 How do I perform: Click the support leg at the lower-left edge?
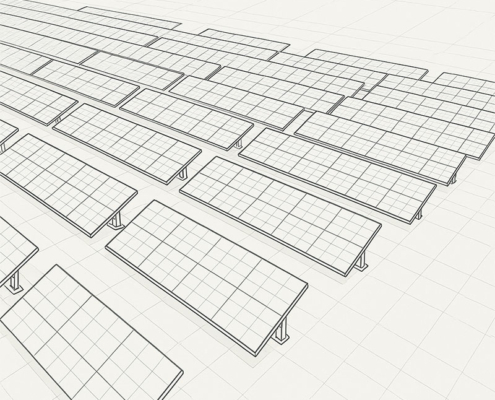(x=14, y=282)
